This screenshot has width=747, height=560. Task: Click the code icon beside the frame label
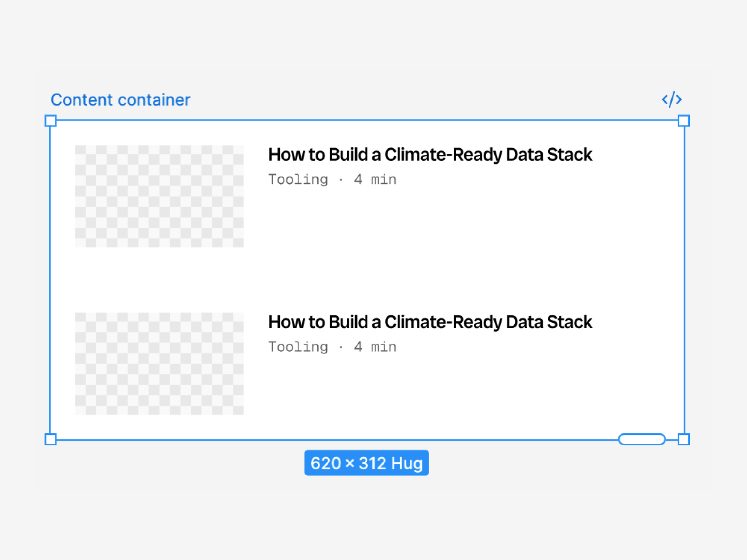pos(672,100)
